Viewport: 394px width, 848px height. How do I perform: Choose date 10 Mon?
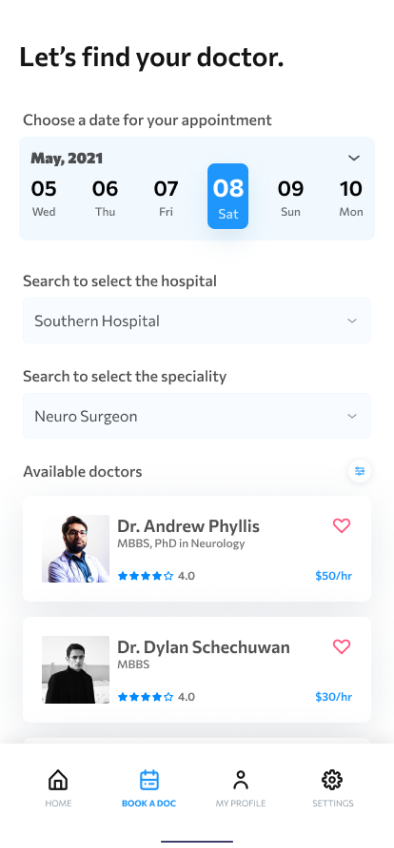pos(351,197)
